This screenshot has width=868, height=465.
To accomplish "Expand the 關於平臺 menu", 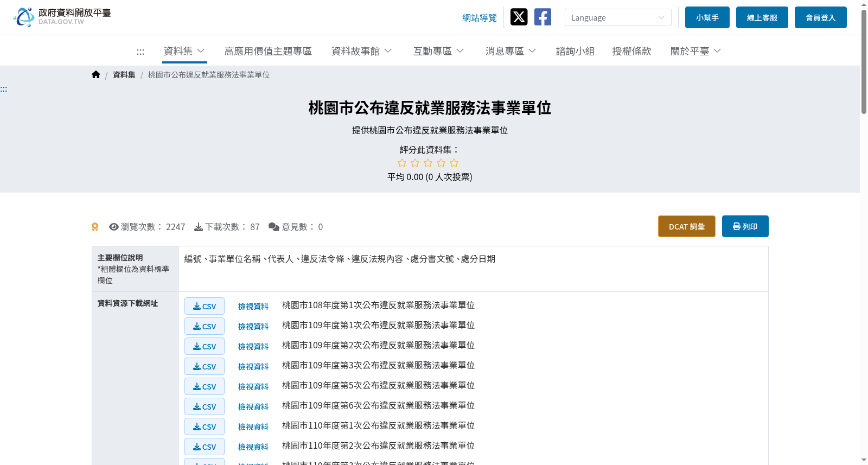I will [696, 51].
